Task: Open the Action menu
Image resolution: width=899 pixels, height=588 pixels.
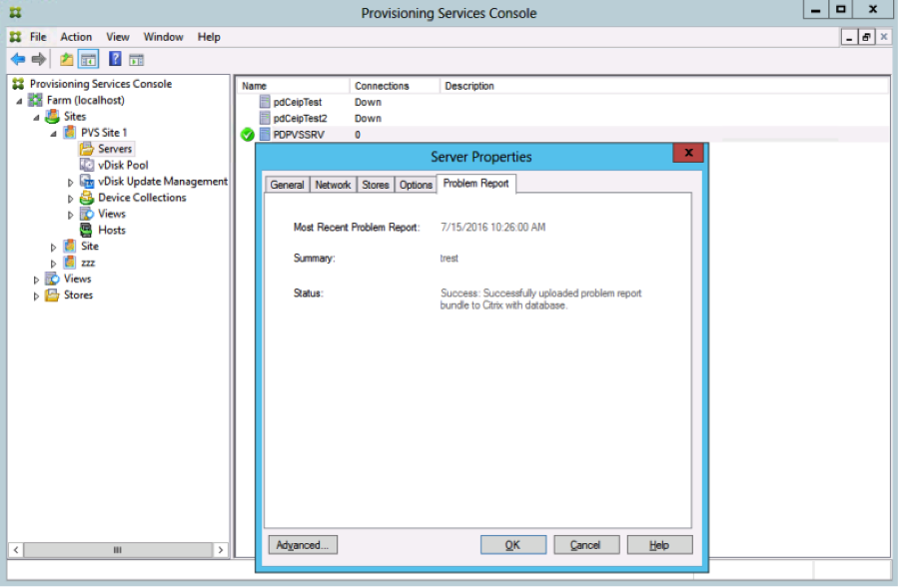Action: pos(76,37)
